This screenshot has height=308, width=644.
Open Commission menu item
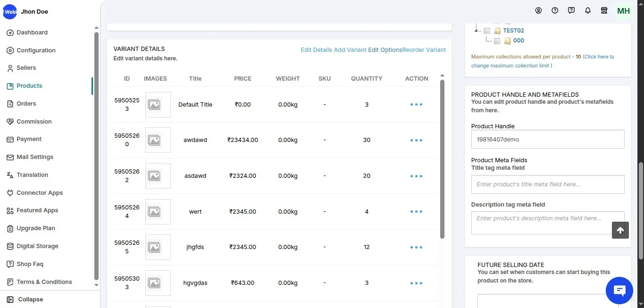(34, 122)
